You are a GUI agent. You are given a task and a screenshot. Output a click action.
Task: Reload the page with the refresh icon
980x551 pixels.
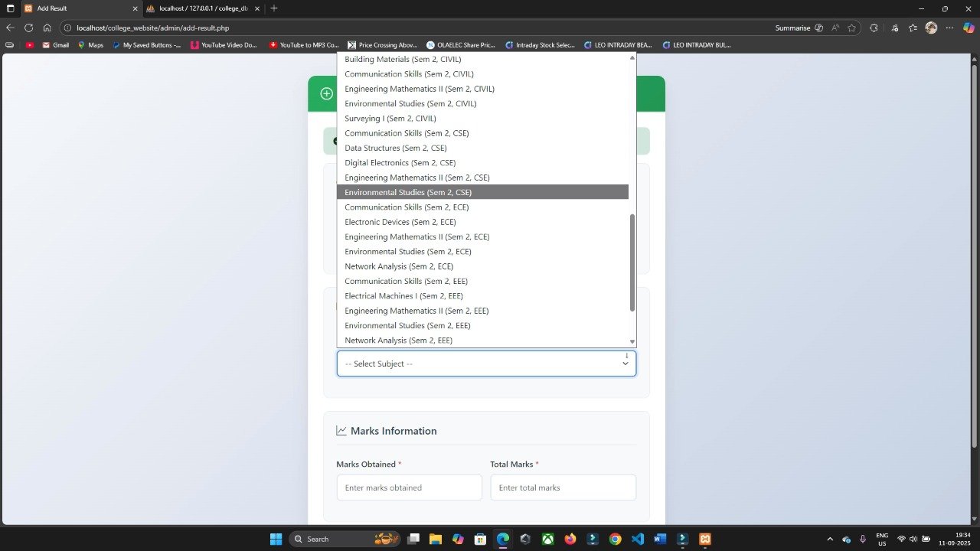28,28
